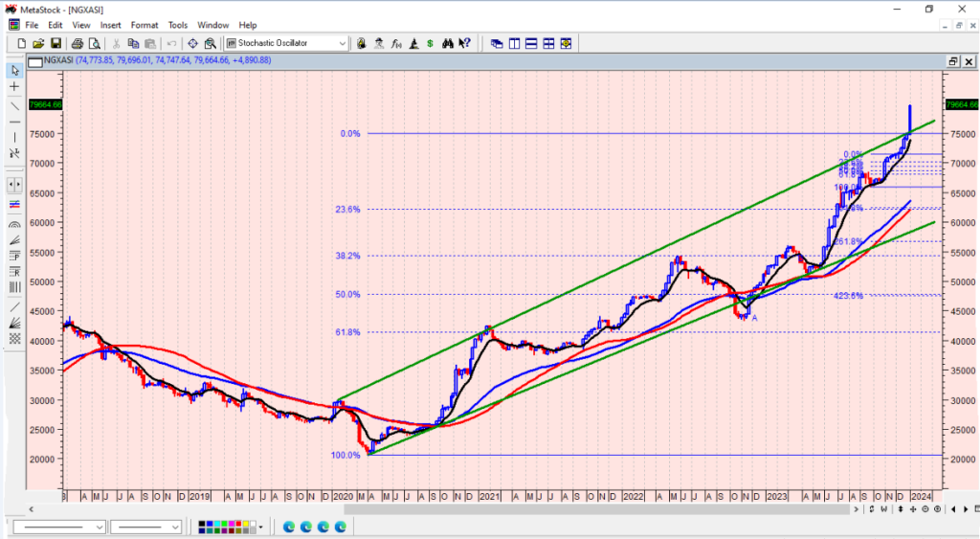Screen dimensions: 980x539
Task: Toggle the tile windows horizontally layout
Action: click(x=531, y=43)
